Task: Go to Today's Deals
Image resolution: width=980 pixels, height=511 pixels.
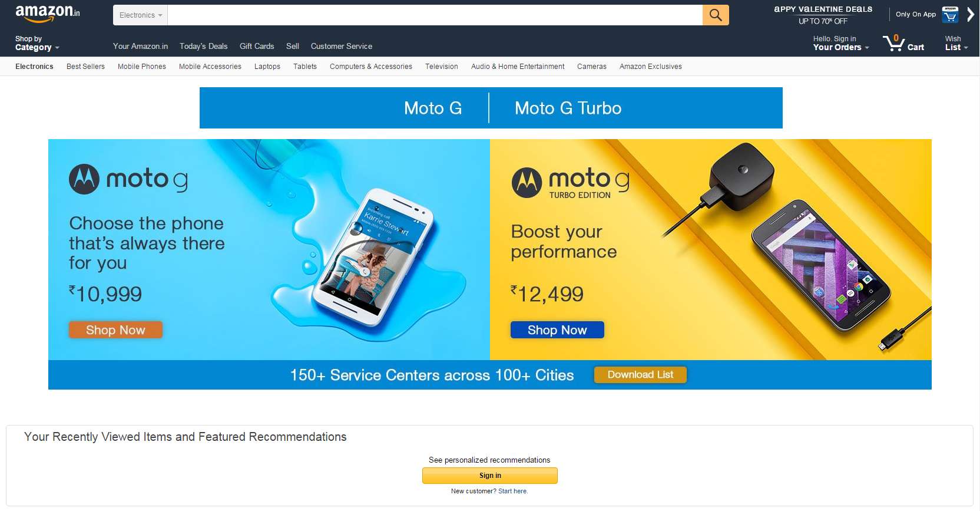Action: (x=203, y=46)
